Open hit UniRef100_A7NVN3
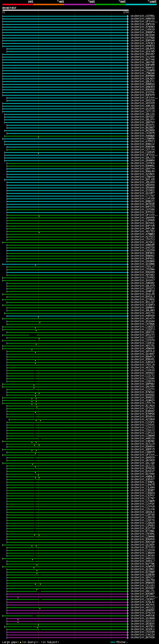The height and width of the screenshot is (644, 159). pos(142,27)
